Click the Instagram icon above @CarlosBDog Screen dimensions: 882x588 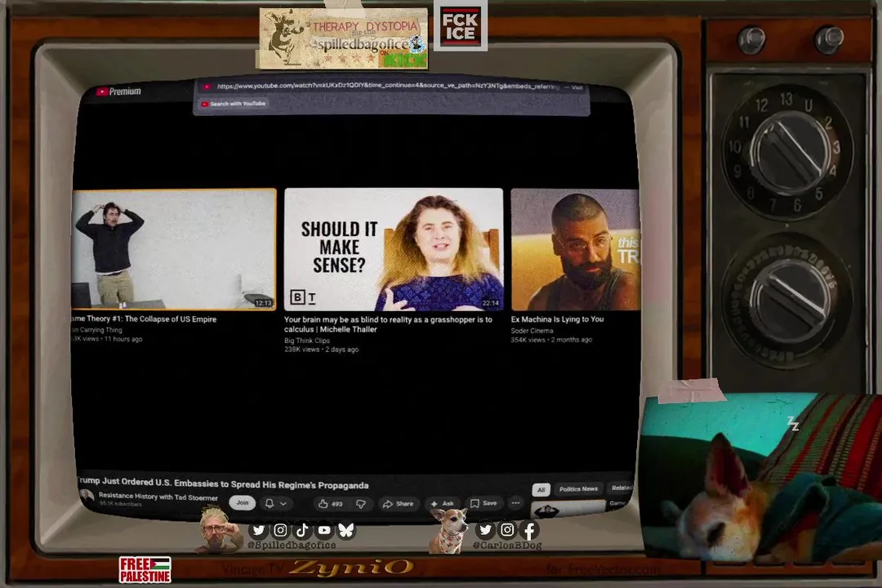pyautogui.click(x=507, y=529)
